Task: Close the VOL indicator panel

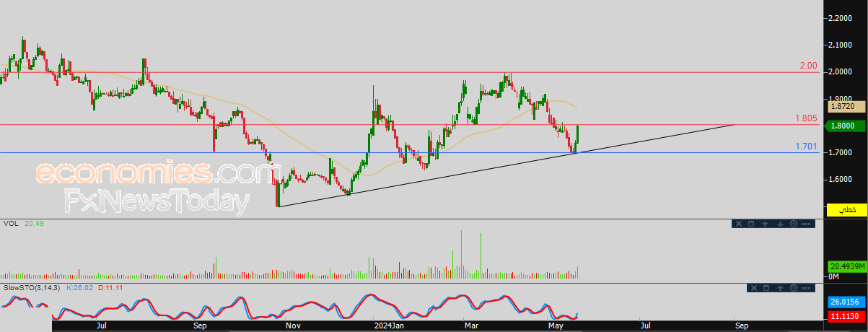Action: pyautogui.click(x=739, y=224)
